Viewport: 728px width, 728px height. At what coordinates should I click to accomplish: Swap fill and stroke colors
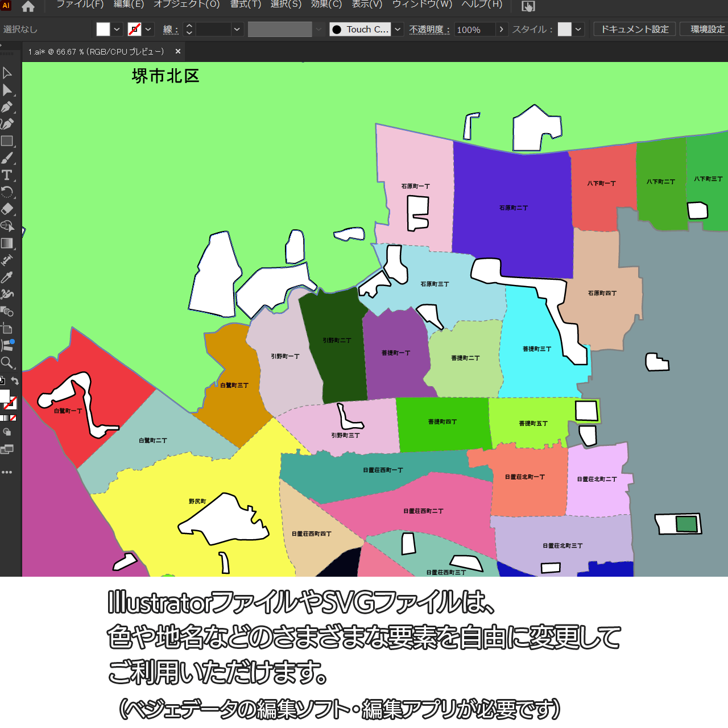(x=15, y=381)
